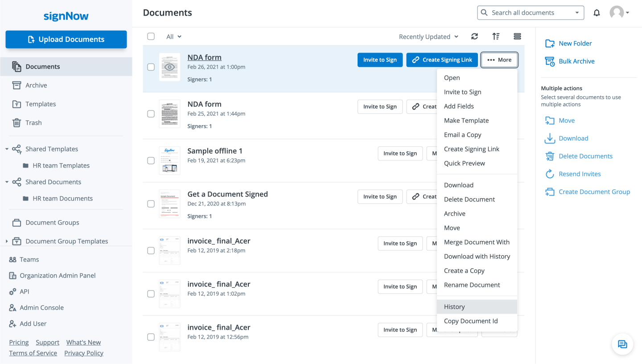Switch the list view layout icon
Screen dimensions: 642x364
(517, 37)
